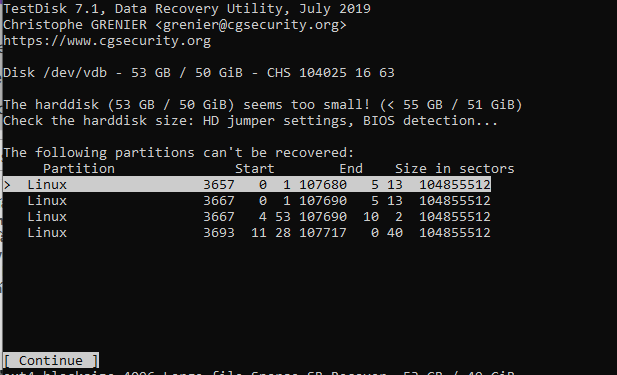
Task: Click the End column header
Action: point(351,168)
